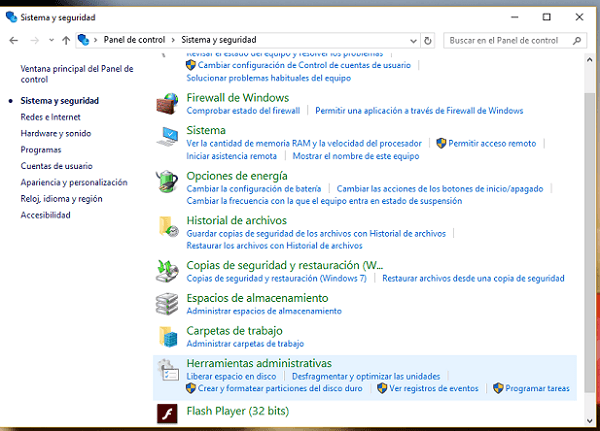This screenshot has width=600, height=431.
Task: Select Panel de control in the breadcrumb
Action: (134, 40)
